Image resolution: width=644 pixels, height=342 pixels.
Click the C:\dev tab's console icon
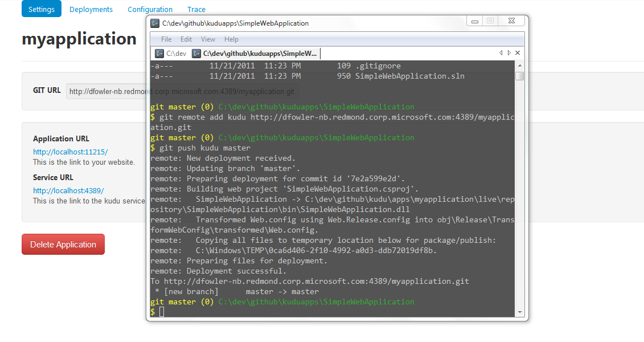tap(159, 54)
